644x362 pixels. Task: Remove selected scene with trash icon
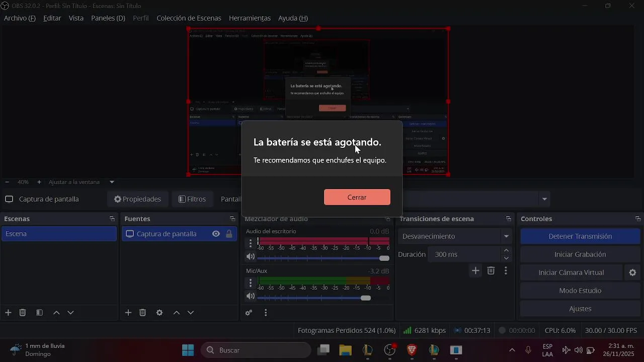(x=23, y=313)
